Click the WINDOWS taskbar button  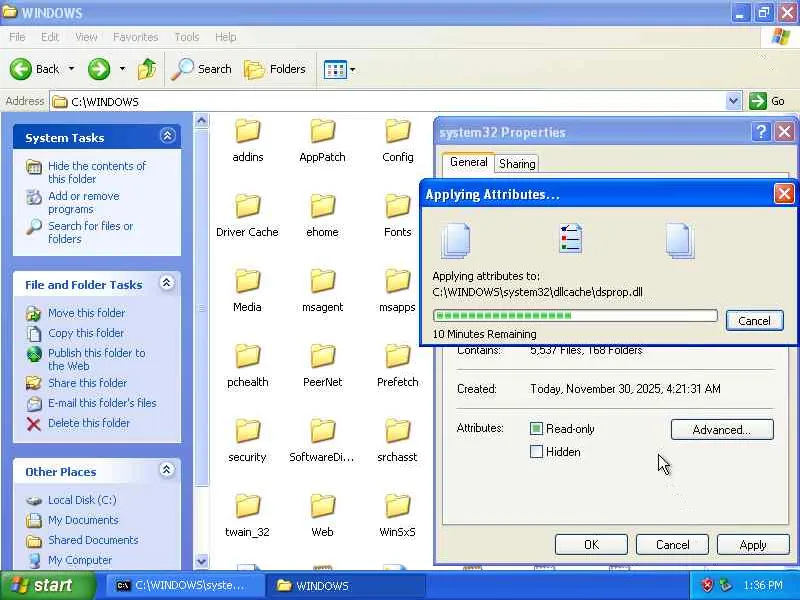coord(347,586)
